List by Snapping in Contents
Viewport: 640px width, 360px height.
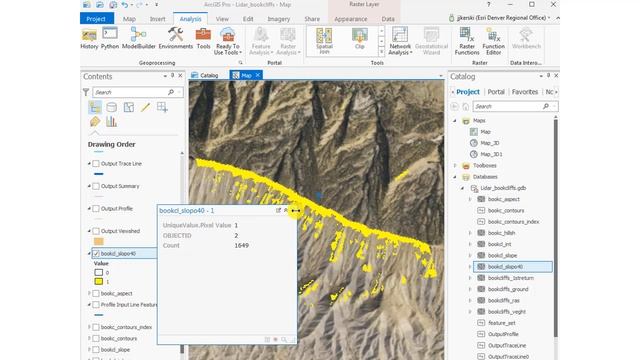[162, 107]
